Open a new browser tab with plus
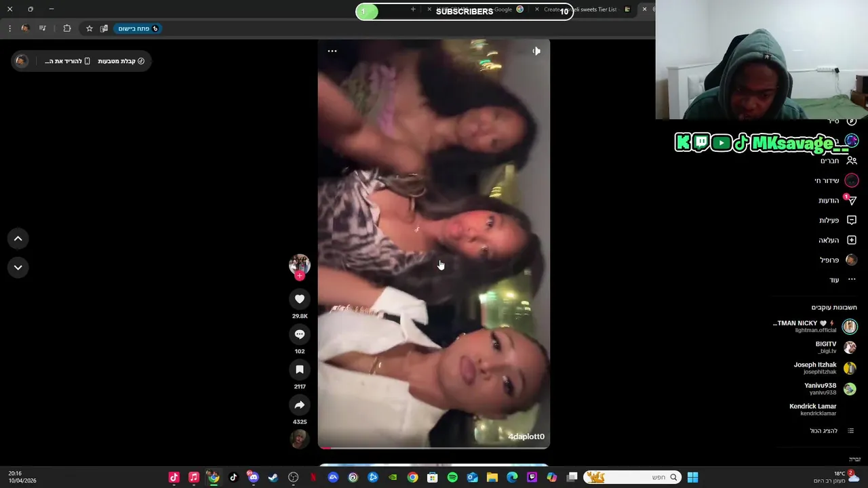 coord(413,9)
